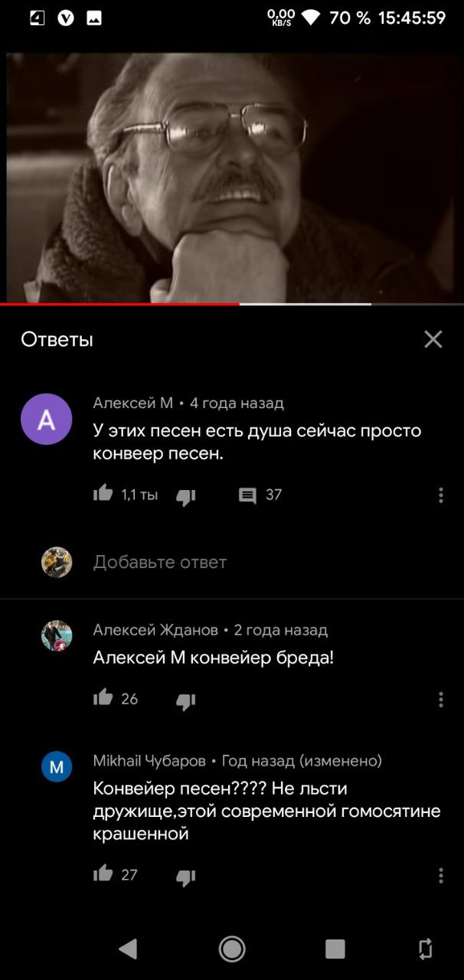Dislike Алексей М's comment
Viewport: 464px width, 980px height.
(186, 497)
